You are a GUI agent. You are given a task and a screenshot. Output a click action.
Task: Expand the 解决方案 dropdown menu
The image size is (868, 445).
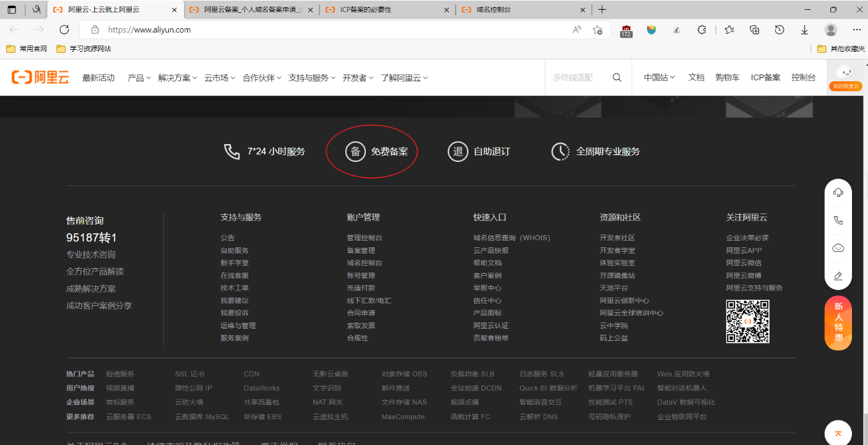point(177,78)
